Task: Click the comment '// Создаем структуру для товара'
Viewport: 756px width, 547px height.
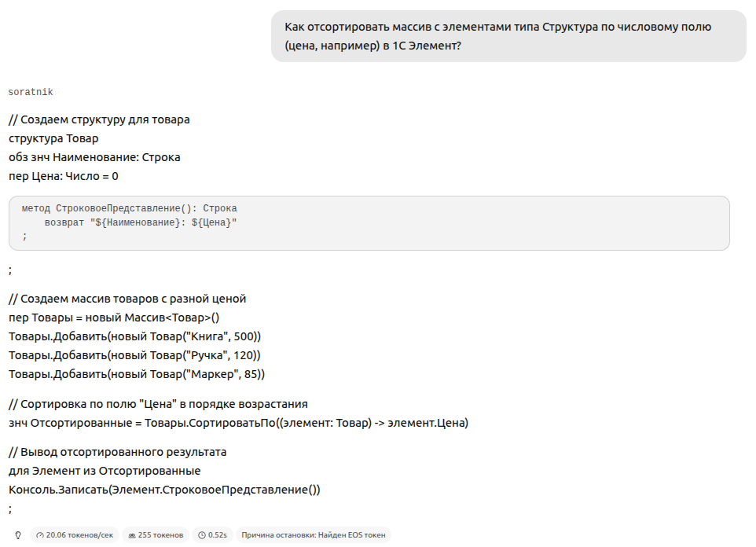Action: (x=99, y=119)
